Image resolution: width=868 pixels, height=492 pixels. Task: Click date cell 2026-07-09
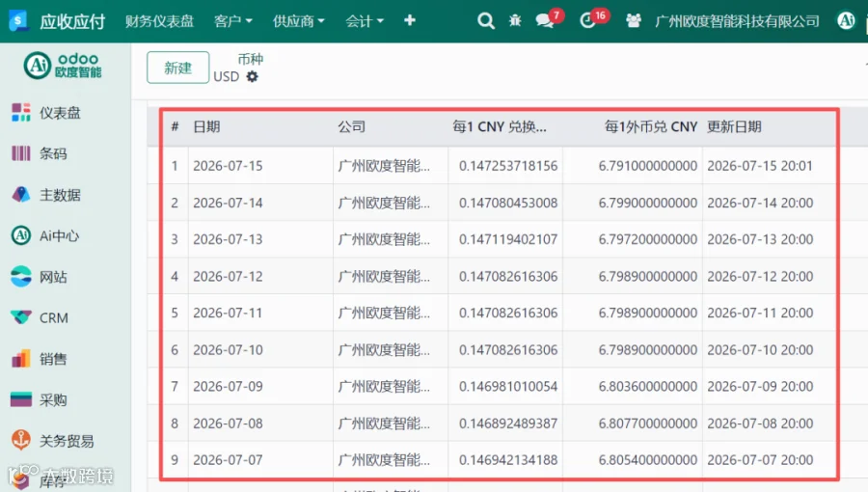coord(228,386)
